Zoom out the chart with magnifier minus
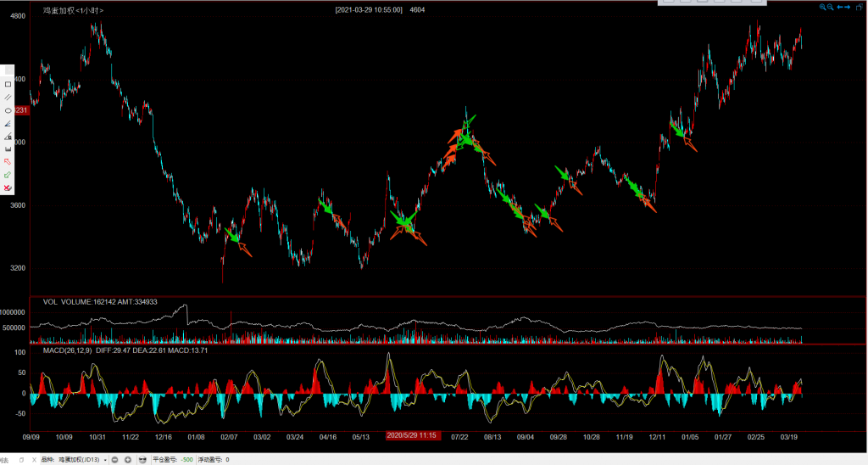Image resolution: width=868 pixels, height=465 pixels. 831,7
